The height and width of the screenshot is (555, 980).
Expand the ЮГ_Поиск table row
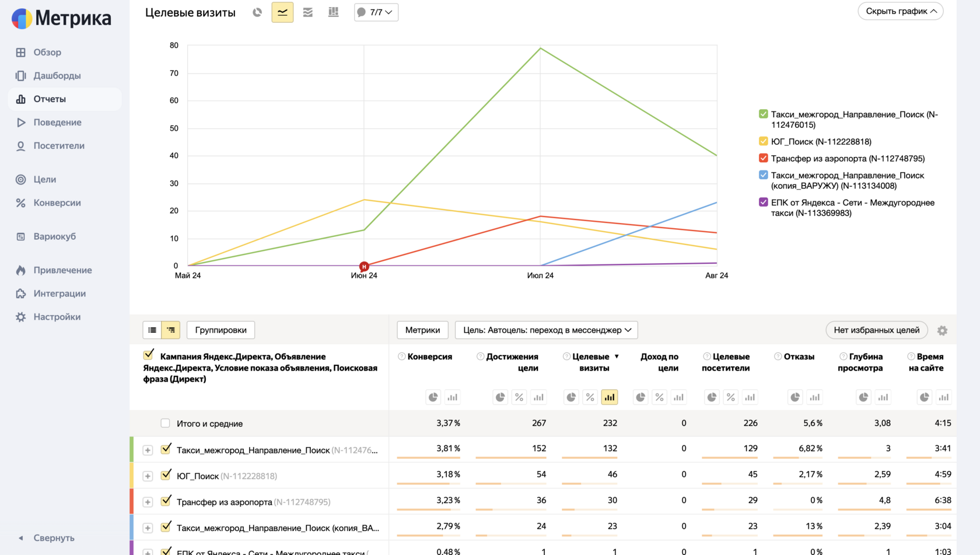[x=148, y=476]
